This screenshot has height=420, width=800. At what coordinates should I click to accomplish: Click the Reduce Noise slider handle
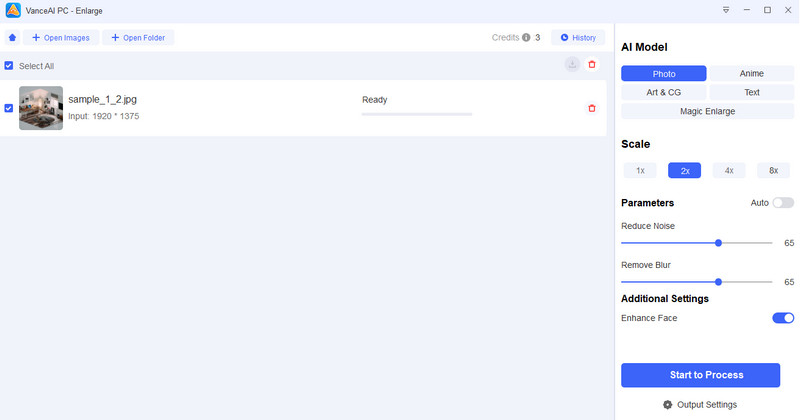point(718,243)
